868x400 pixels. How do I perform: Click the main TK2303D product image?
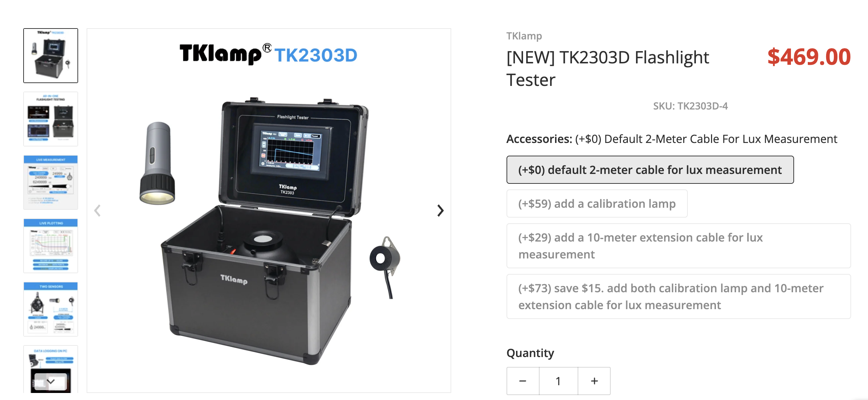click(269, 211)
